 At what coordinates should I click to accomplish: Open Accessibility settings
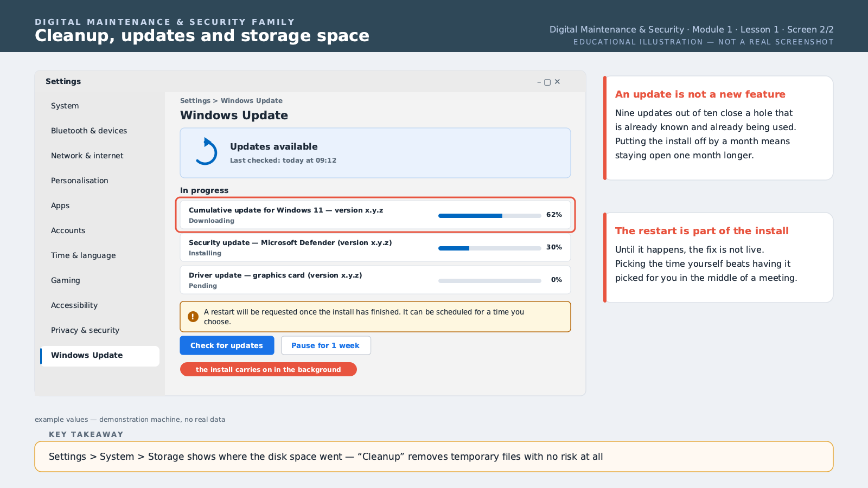(x=100, y=305)
